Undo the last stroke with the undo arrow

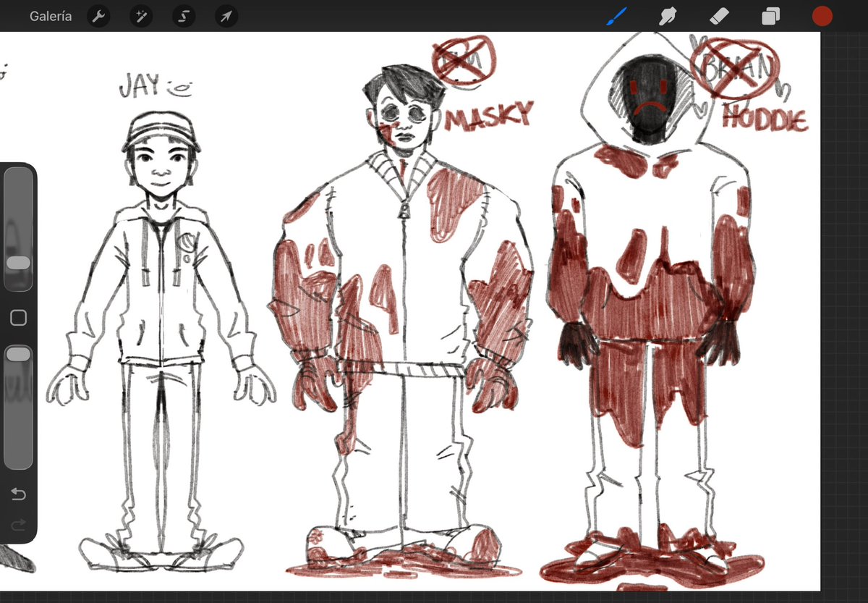(19, 494)
